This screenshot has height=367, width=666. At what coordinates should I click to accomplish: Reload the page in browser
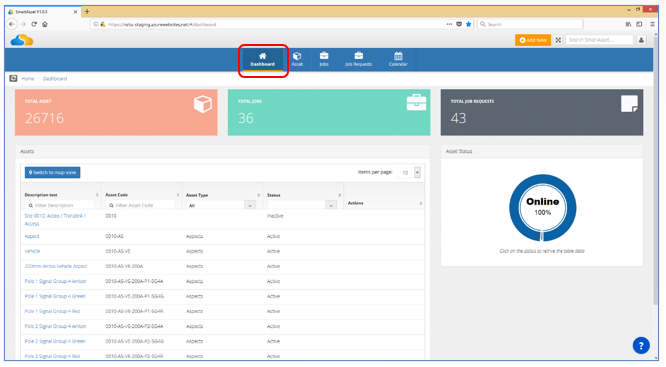(34, 24)
